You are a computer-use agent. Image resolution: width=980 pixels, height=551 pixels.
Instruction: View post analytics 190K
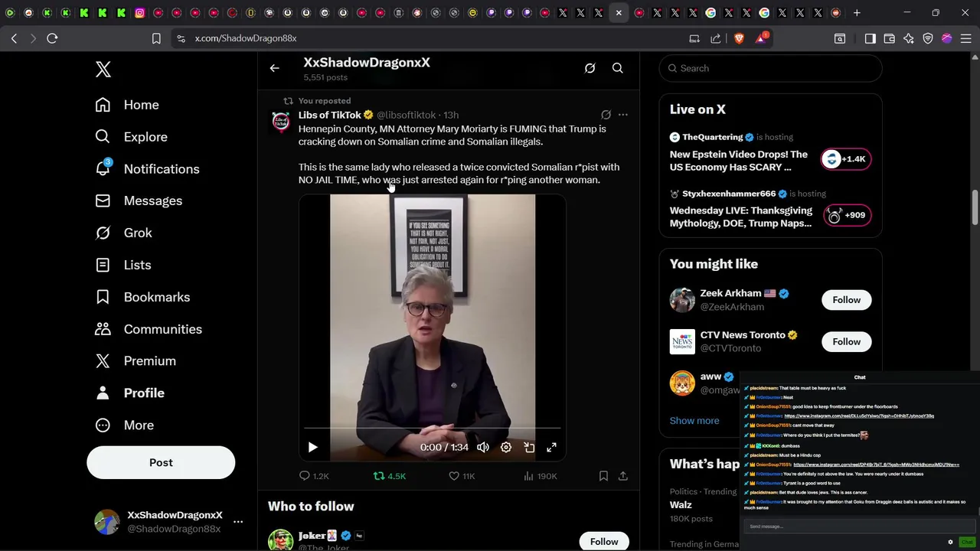(540, 476)
